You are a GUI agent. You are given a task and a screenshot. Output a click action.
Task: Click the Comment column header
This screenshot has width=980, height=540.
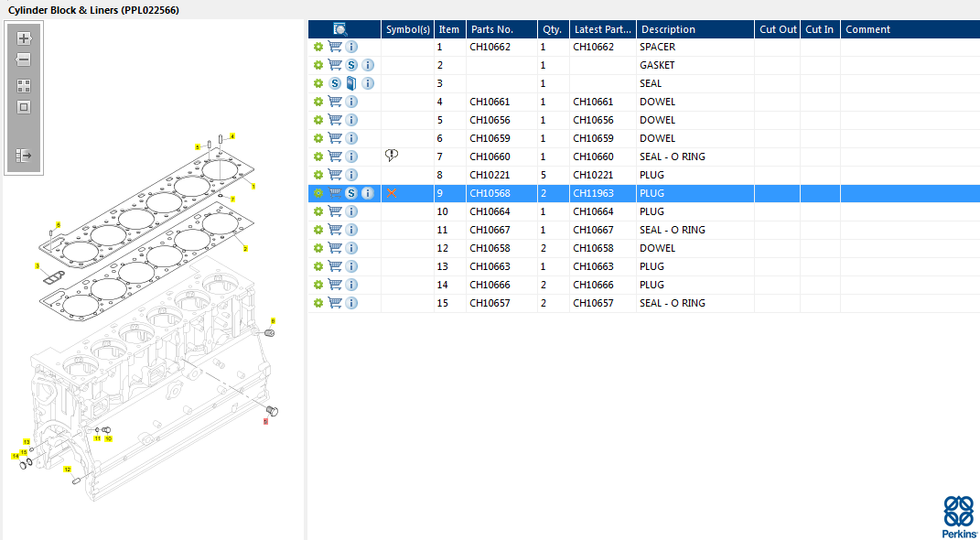[910, 29]
